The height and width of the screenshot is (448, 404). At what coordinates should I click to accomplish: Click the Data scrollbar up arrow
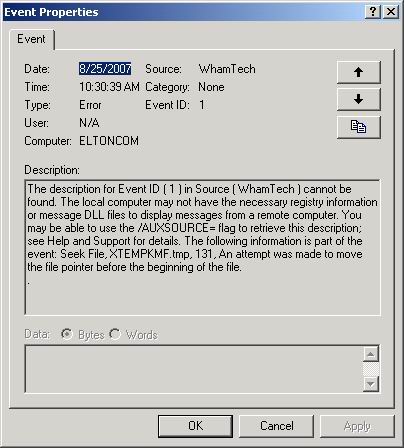[x=371, y=354]
